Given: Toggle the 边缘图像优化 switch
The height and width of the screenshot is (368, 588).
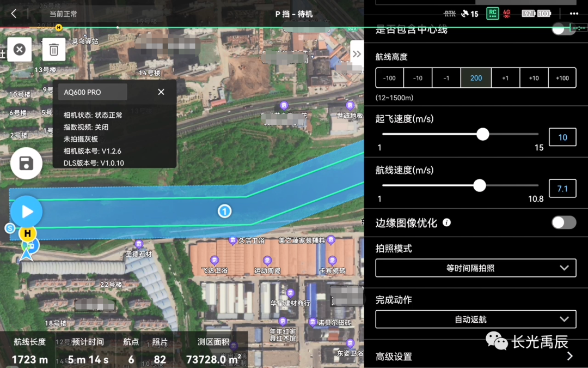Looking at the screenshot, I should 563,222.
